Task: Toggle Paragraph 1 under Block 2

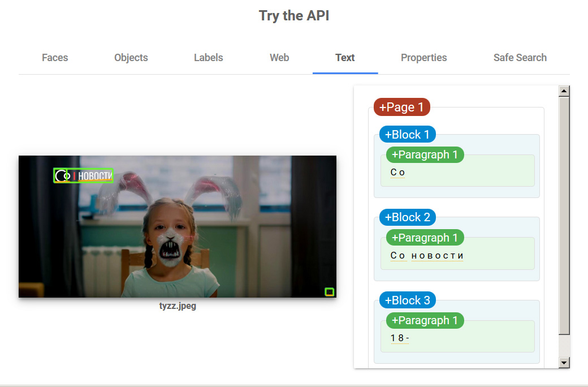Action: click(425, 238)
